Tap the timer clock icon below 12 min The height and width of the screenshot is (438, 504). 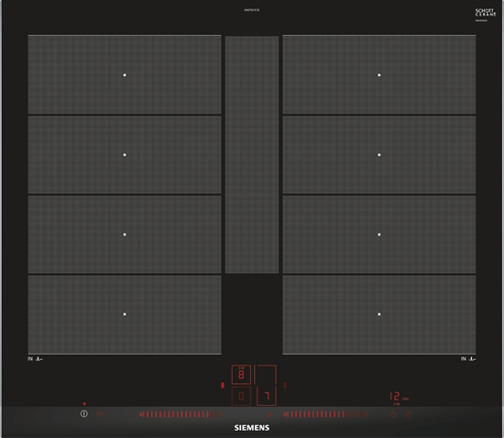[x=393, y=414]
